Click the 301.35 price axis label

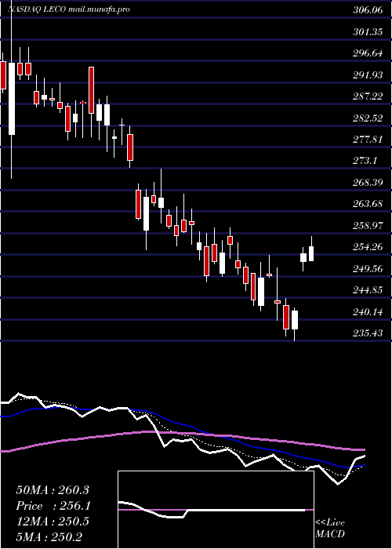coord(367,32)
